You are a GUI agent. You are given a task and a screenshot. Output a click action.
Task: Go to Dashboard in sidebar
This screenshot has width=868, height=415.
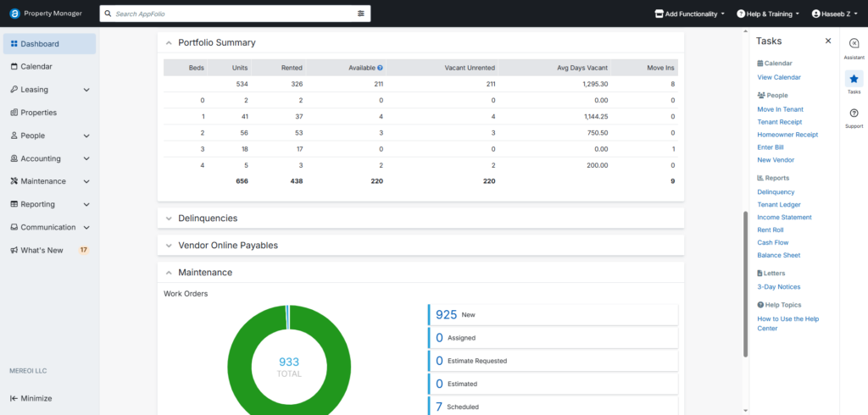click(x=50, y=44)
